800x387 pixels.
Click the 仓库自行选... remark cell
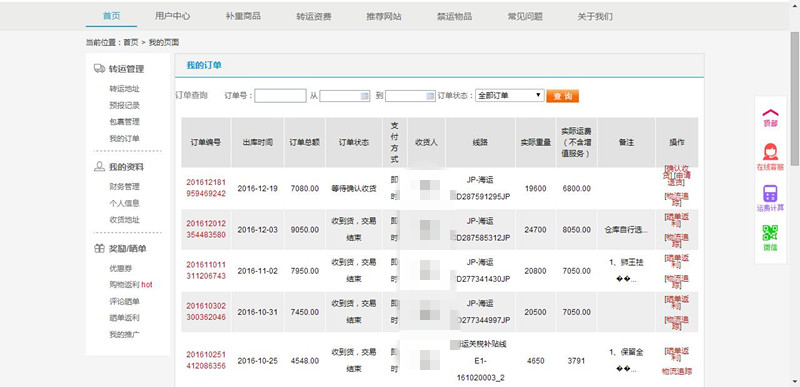tap(626, 229)
